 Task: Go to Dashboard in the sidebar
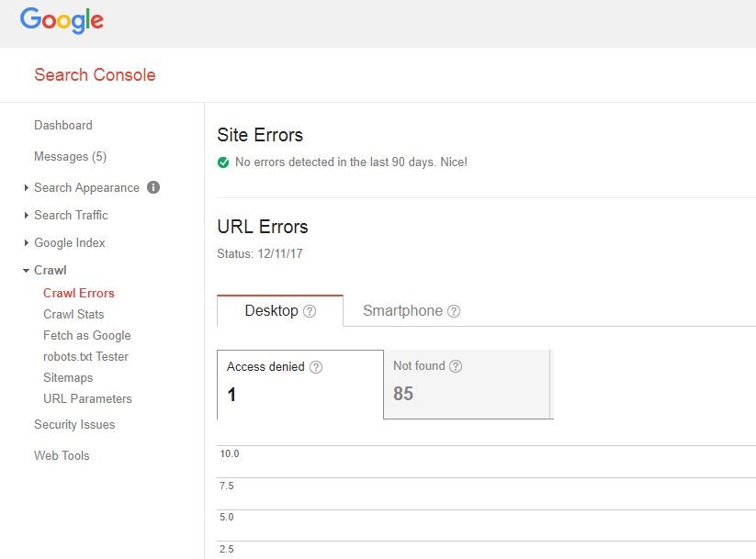[x=63, y=126]
